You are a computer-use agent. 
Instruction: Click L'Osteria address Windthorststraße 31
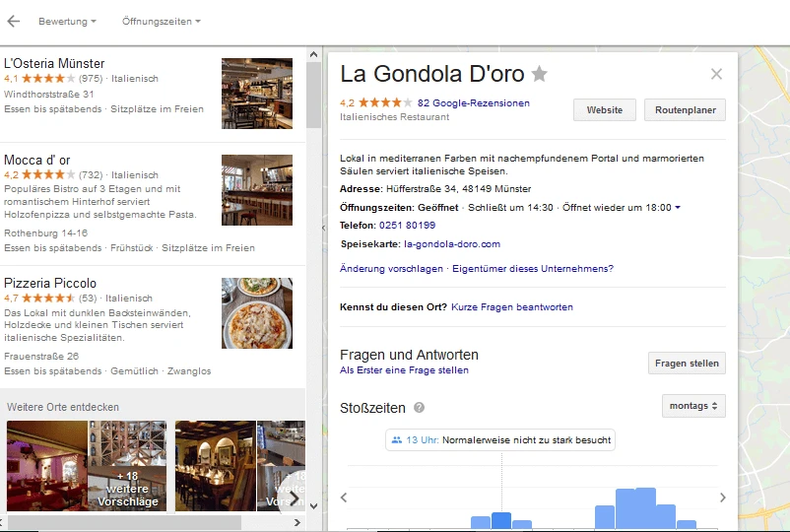(x=49, y=95)
